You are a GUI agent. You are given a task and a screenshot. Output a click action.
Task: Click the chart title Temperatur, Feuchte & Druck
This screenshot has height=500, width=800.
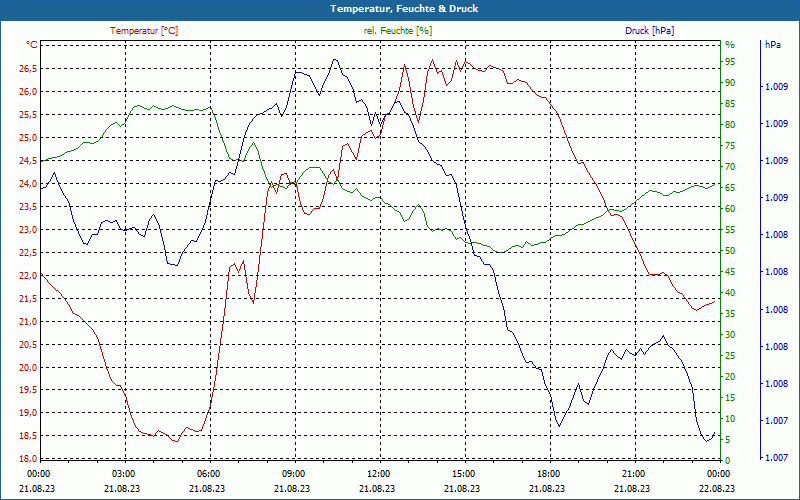(x=404, y=9)
